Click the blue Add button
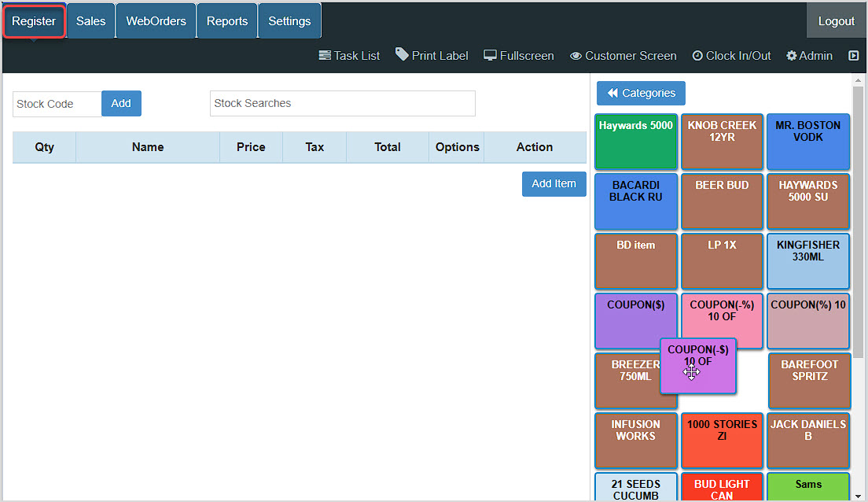The width and height of the screenshot is (868, 502). tap(121, 104)
